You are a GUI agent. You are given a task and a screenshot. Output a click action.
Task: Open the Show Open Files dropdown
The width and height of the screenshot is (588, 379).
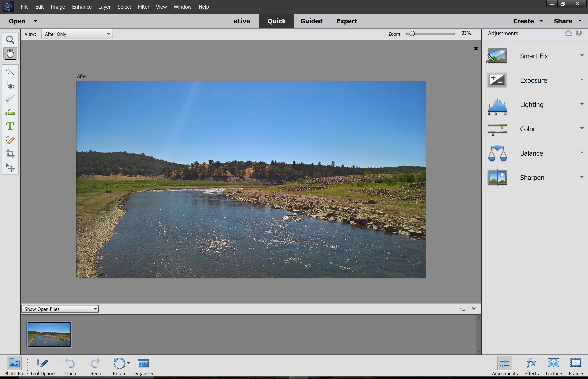(60, 309)
